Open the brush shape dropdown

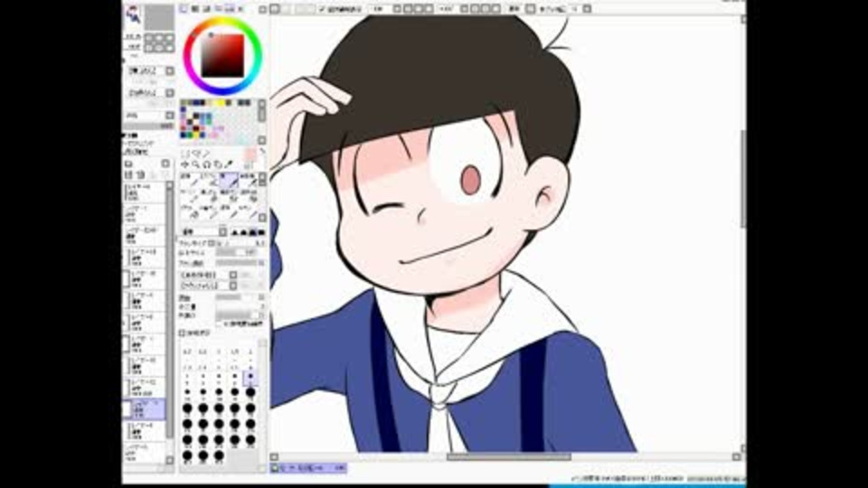[x=233, y=275]
